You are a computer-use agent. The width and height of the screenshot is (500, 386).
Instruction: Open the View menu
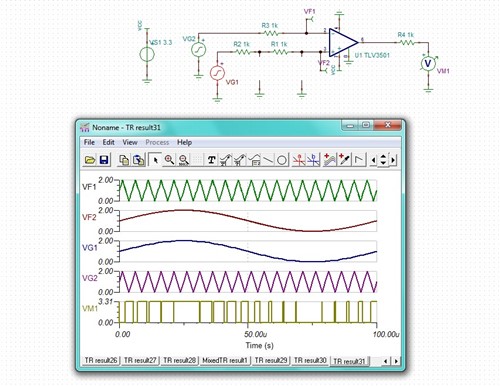point(130,142)
